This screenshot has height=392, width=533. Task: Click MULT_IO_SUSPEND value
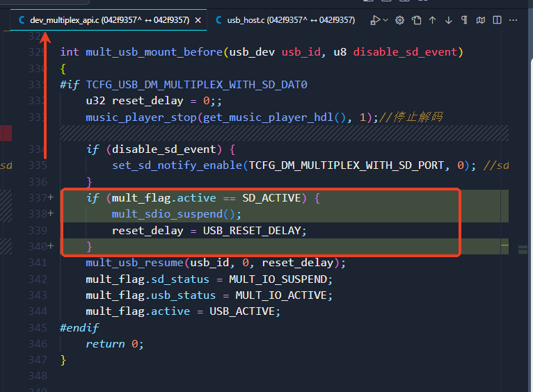278,279
